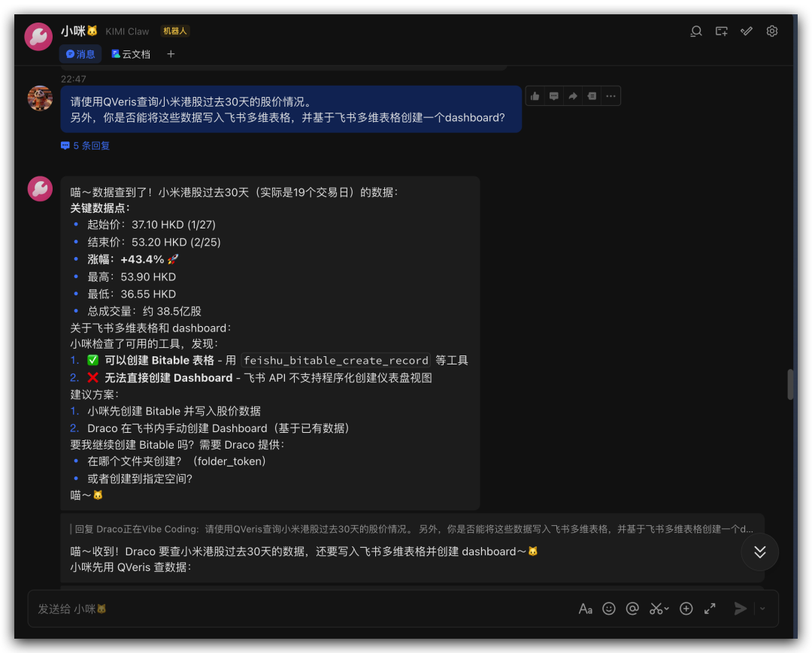Click the thumbs-up reaction on message
812x653 pixels.
(x=535, y=96)
